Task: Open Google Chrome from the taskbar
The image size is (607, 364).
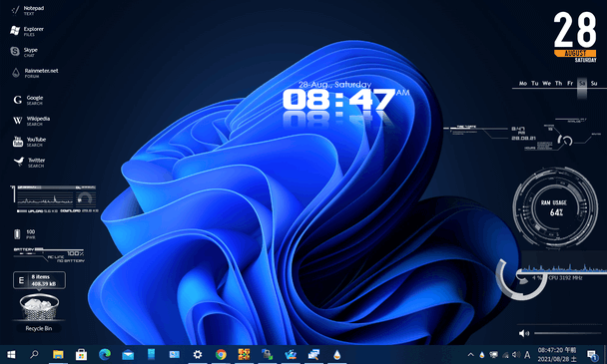Action: tap(221, 354)
